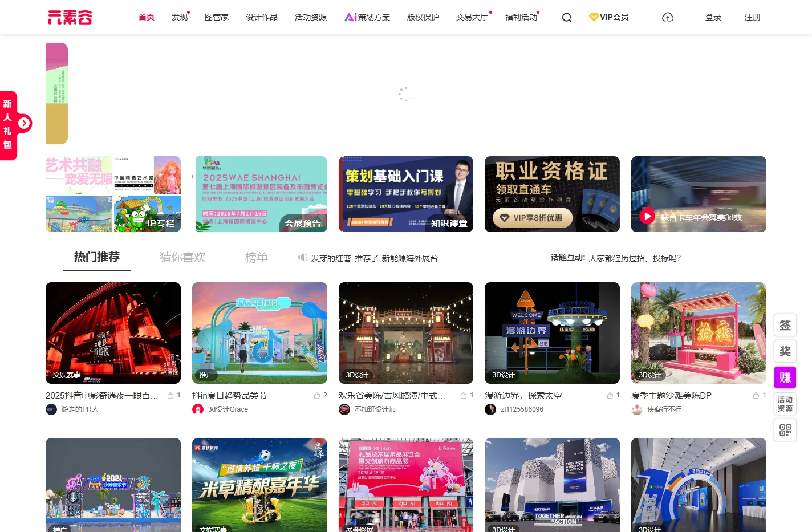
Task: Click the 签 sign-in sidebar icon
Action: [x=785, y=325]
